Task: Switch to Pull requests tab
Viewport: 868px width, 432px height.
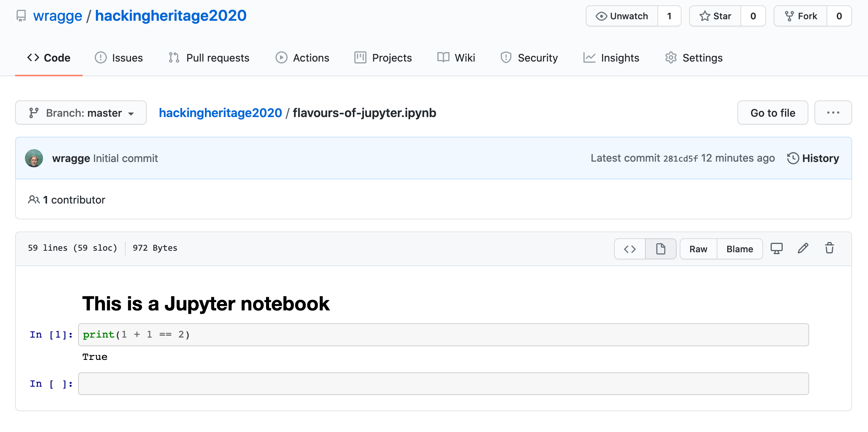Action: point(209,58)
